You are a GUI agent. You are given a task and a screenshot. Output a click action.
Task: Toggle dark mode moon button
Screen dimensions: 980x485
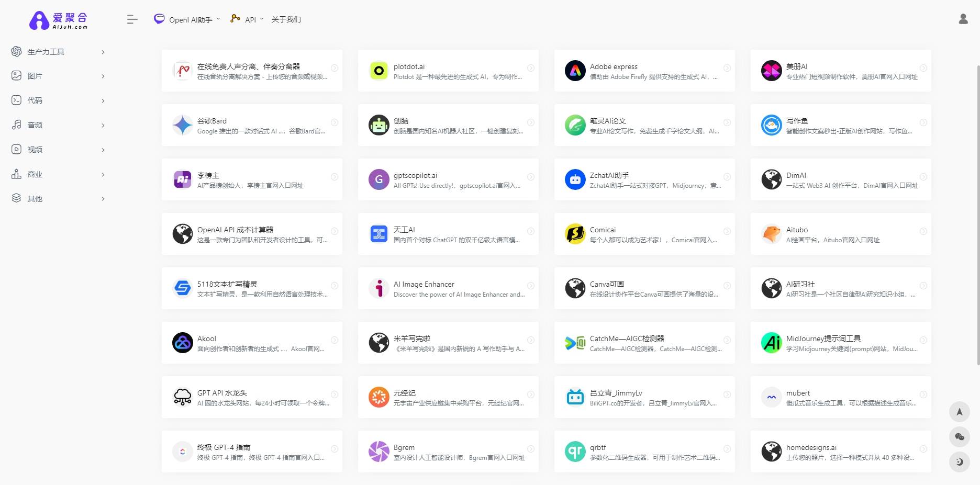coord(960,462)
